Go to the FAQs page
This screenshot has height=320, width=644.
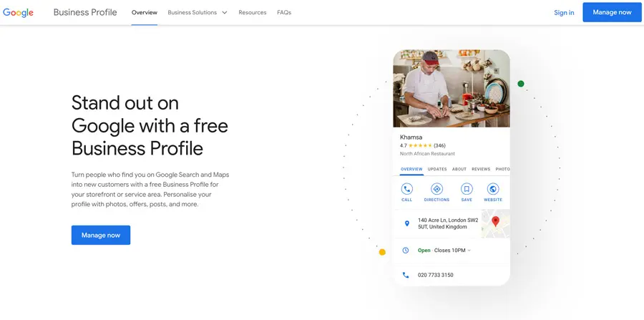(x=284, y=13)
